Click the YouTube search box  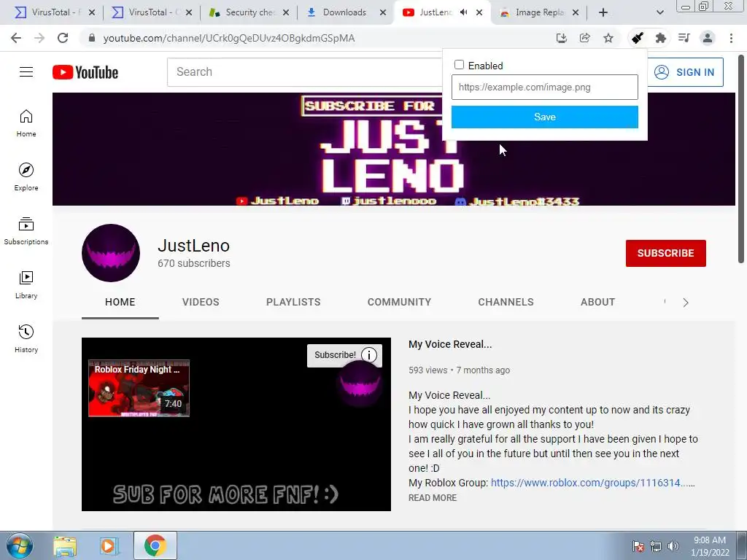pos(305,72)
